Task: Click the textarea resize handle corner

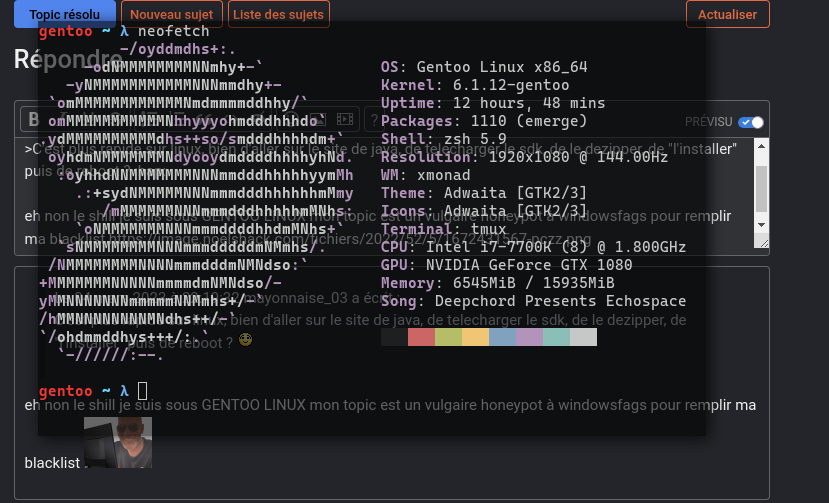Action: pos(763,243)
